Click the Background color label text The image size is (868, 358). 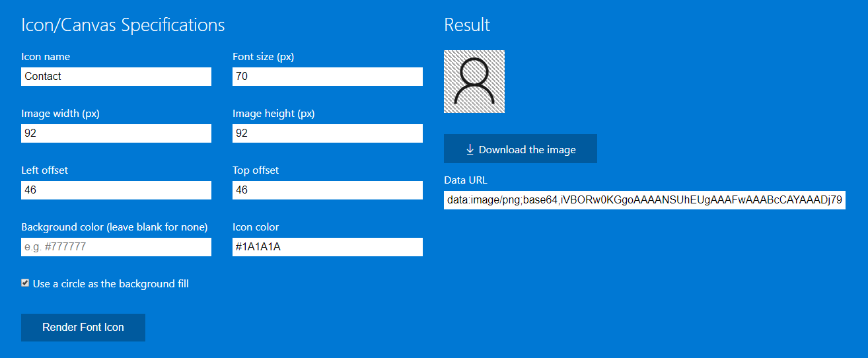(114, 227)
